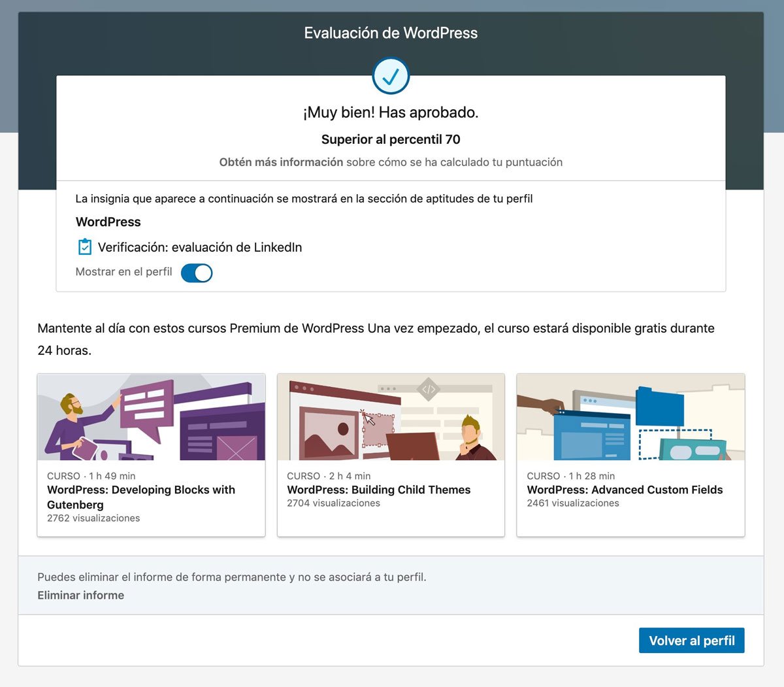Click the "Evaluación de WordPress" title
Image resolution: width=784 pixels, height=687 pixels.
pos(391,33)
